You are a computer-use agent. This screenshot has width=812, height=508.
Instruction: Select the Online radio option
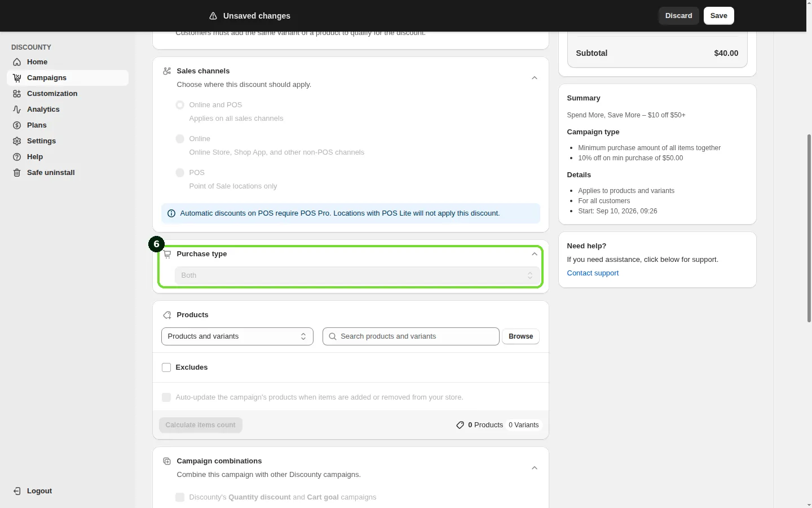click(x=180, y=139)
